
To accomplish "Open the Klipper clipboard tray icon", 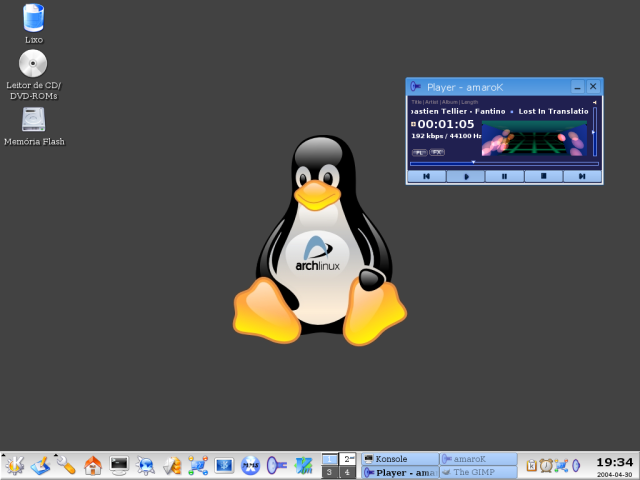I will (531, 465).
